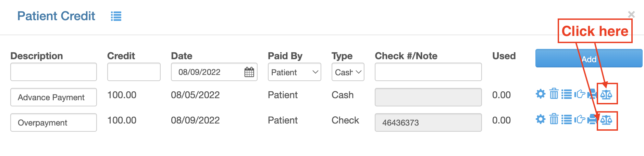Delete the Advance Payment credit via trash icon

pos(554,94)
